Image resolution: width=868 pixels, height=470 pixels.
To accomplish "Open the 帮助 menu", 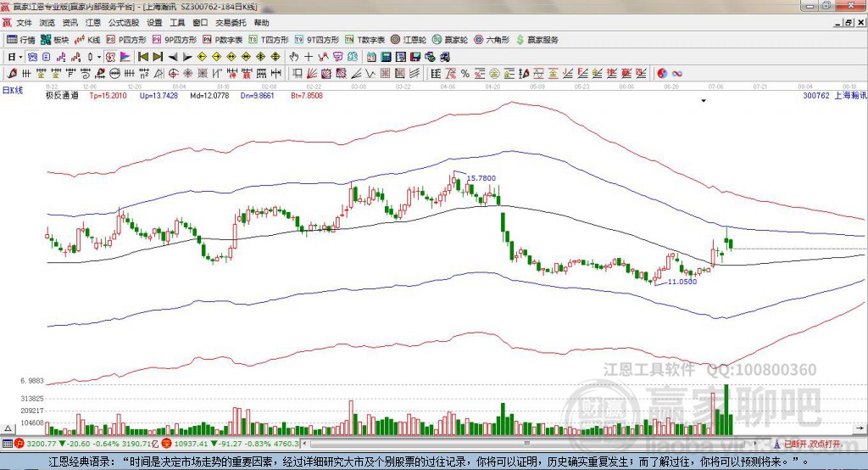I will [261, 23].
